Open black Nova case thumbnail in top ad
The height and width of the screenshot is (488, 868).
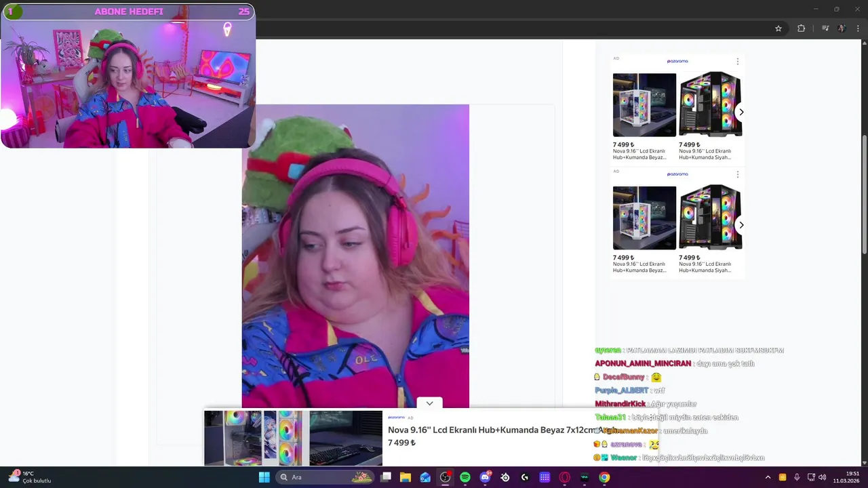[x=711, y=104]
